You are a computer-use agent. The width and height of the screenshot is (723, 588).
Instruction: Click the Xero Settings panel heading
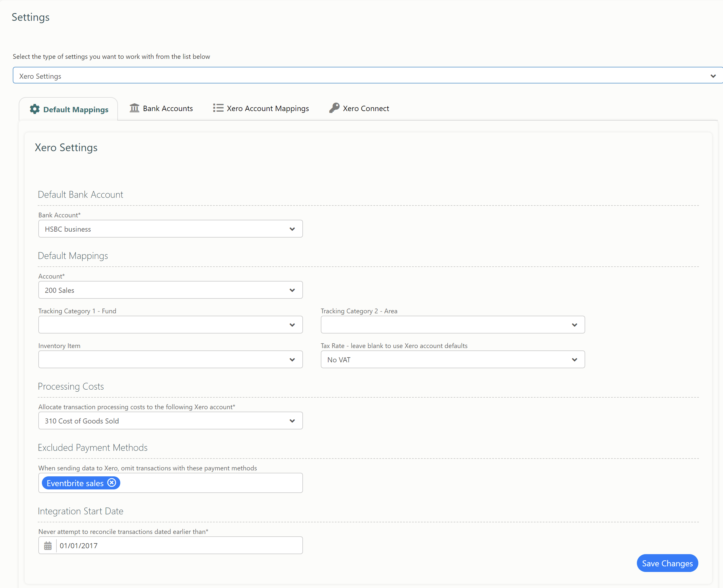pos(66,148)
